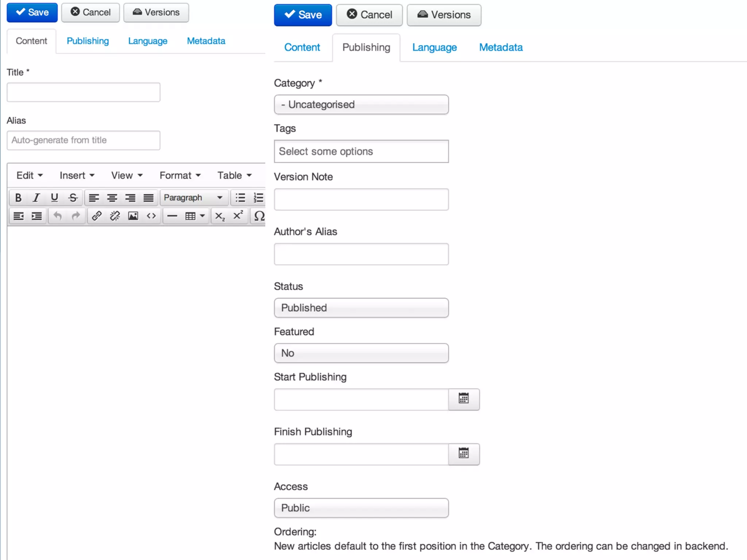The height and width of the screenshot is (560, 747).
Task: Open the Finish Publishing calendar picker
Action: tap(464, 454)
